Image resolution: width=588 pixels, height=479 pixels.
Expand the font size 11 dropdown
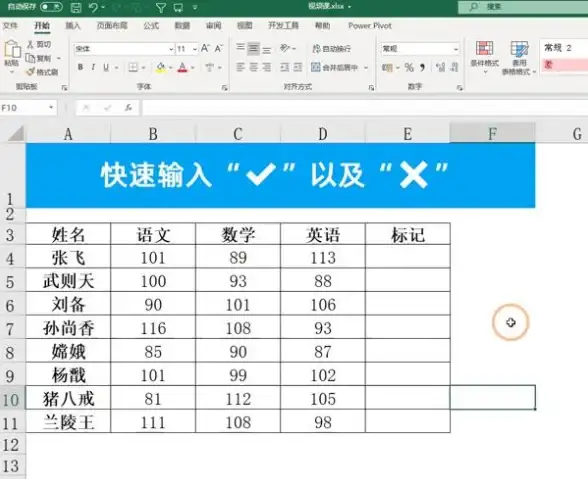coord(195,49)
